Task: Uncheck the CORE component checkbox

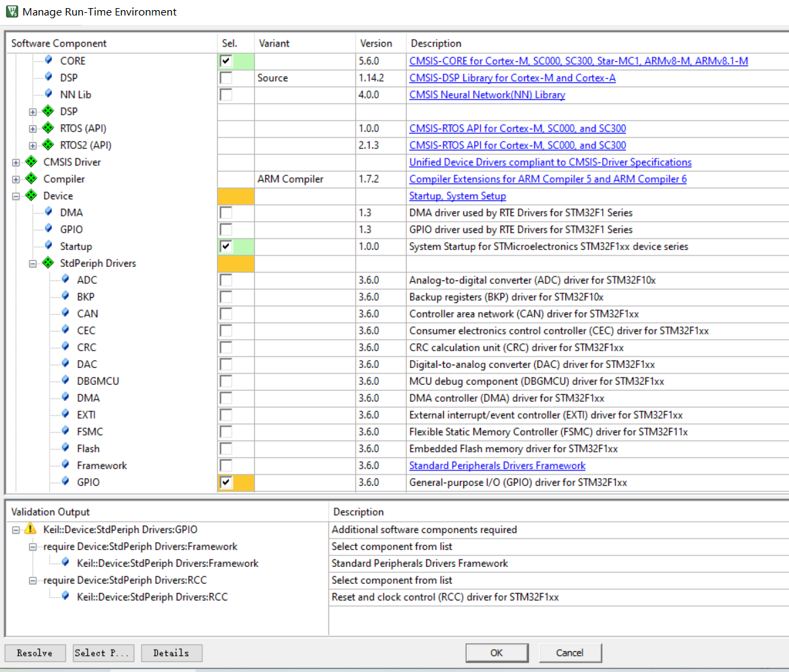Action: 226,61
